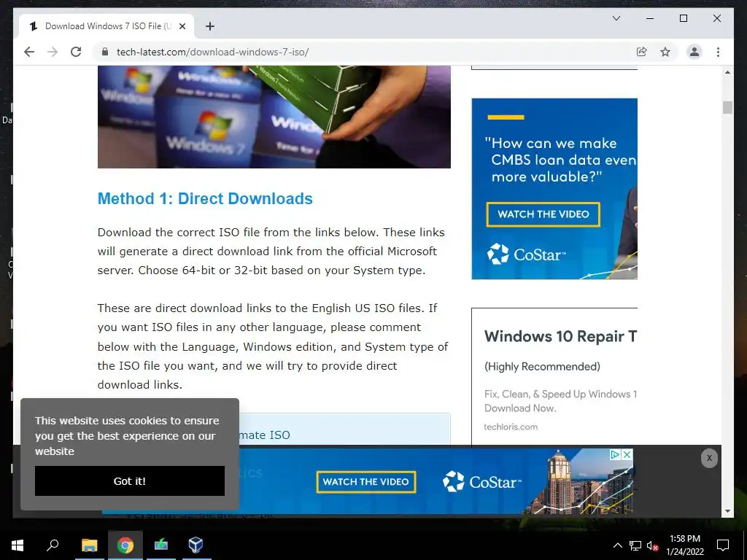
Task: Open a new browser tab
Action: (x=209, y=26)
